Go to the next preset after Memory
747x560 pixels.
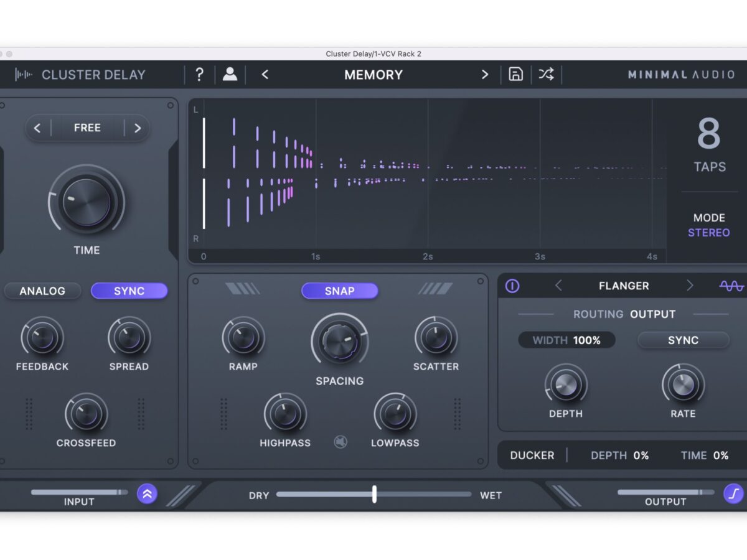tap(485, 75)
